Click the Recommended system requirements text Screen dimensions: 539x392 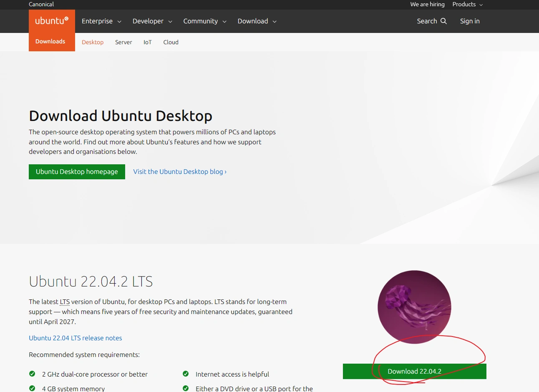tap(84, 355)
